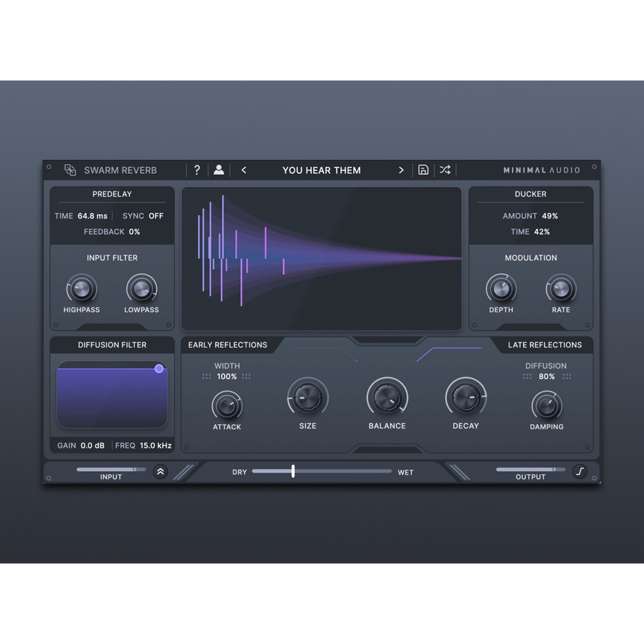Click the Minimal Audio brand logo
This screenshot has height=644, width=644.
click(x=541, y=170)
